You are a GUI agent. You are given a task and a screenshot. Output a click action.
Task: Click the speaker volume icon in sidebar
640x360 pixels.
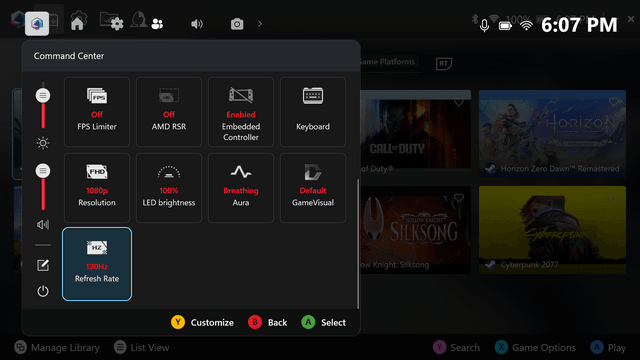[43, 224]
